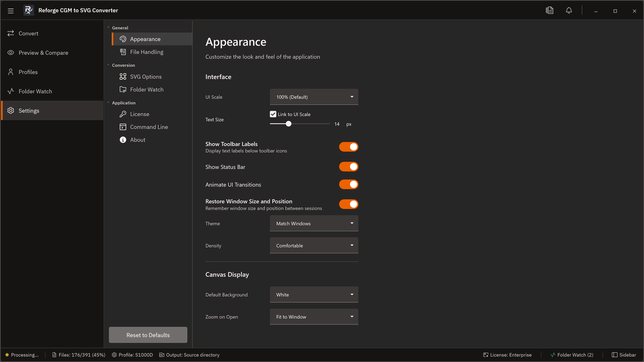
Task: Click Reset to Defaults
Action: [x=148, y=335]
